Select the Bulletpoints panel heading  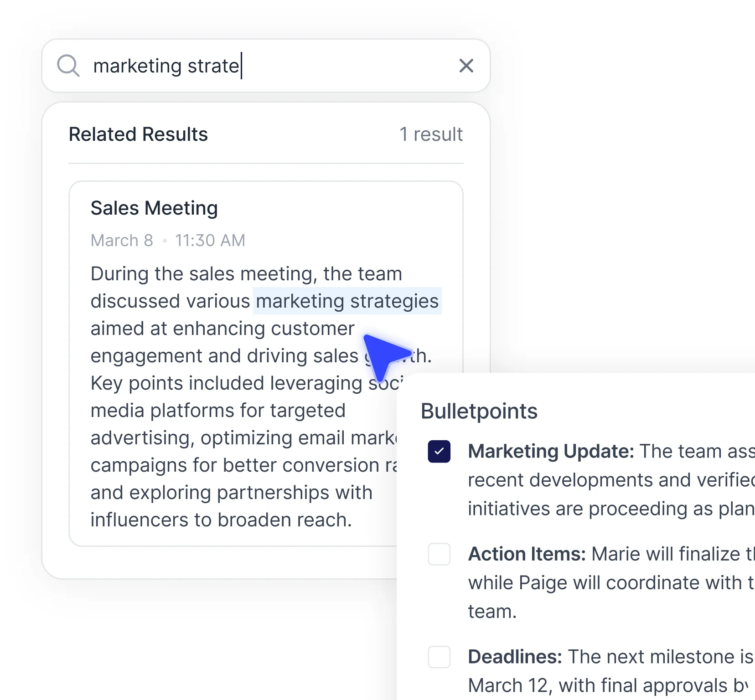tap(479, 411)
